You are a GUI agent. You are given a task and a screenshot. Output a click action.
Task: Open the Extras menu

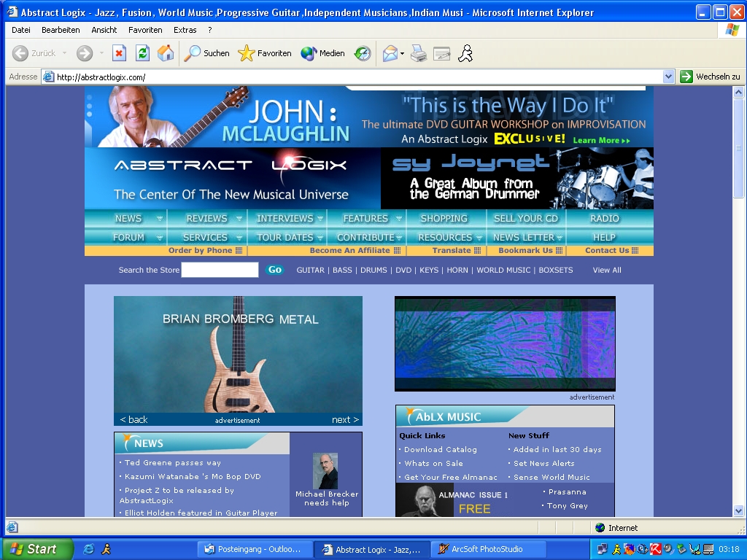click(x=185, y=30)
